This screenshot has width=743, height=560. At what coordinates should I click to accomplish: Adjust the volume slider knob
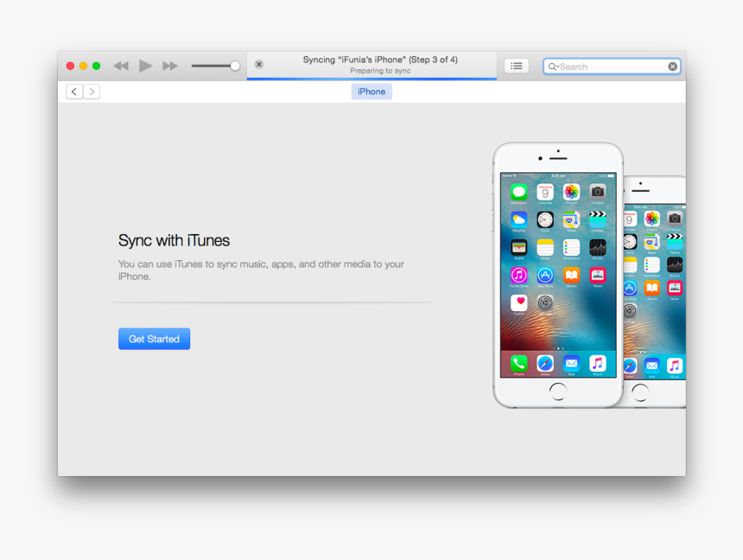tap(234, 65)
